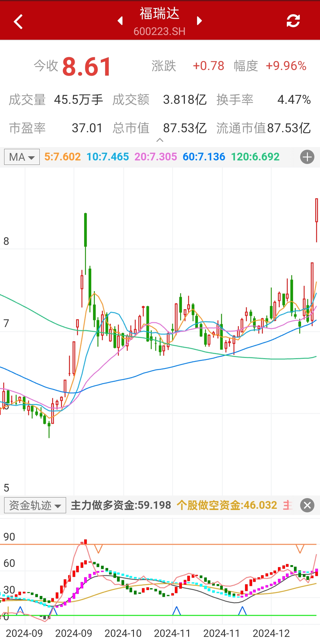Tap 流通市值 label
Image resolution: width=320 pixels, height=644 pixels.
click(241, 128)
